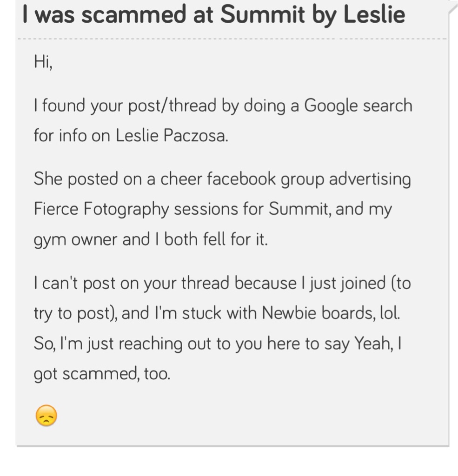Click the line 'gym owner and I both fell for it.'
The image size is (458, 476).
(151, 239)
